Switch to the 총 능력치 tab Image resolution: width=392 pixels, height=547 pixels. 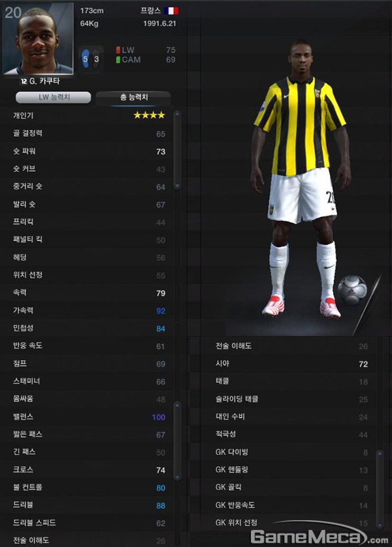pyautogui.click(x=133, y=97)
